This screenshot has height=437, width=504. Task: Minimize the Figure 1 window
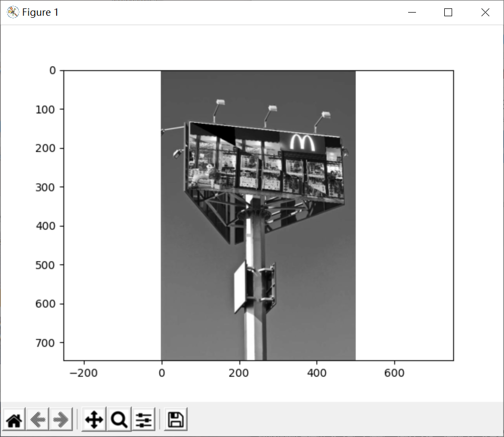(x=412, y=12)
